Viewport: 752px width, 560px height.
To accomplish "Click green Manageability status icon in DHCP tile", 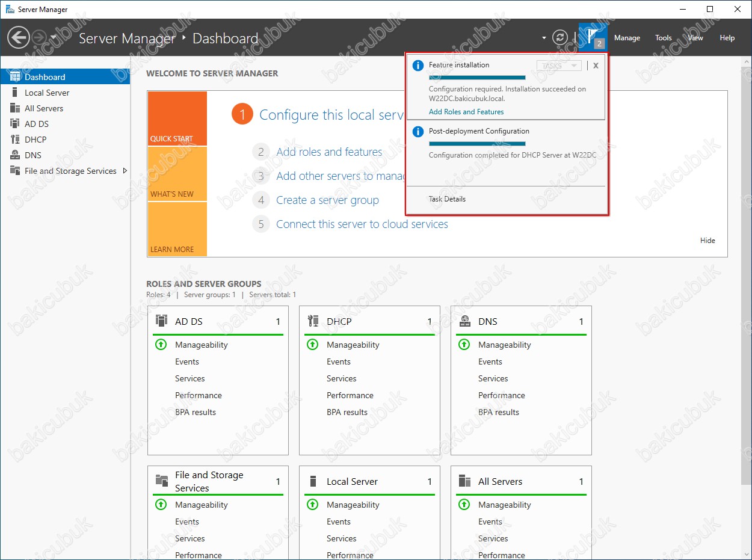I will (312, 345).
